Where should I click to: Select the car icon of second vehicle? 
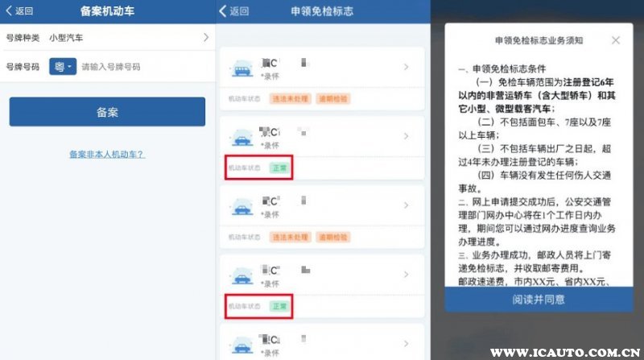click(x=242, y=138)
